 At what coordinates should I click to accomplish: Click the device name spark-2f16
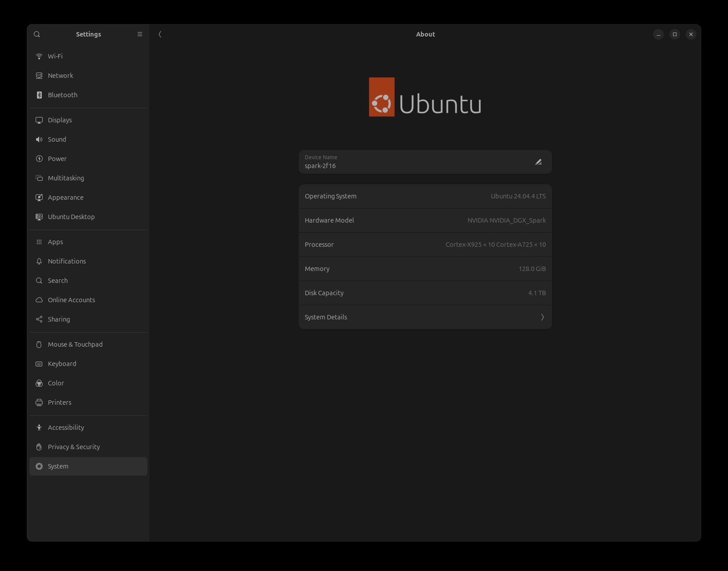pos(320,166)
